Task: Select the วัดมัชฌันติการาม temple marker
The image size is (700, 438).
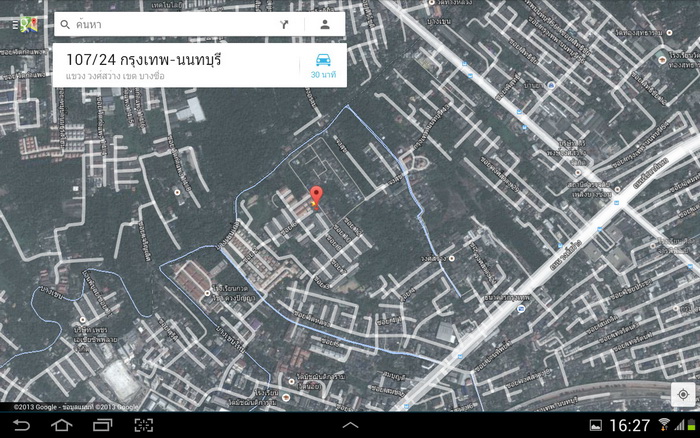Action: (292, 381)
